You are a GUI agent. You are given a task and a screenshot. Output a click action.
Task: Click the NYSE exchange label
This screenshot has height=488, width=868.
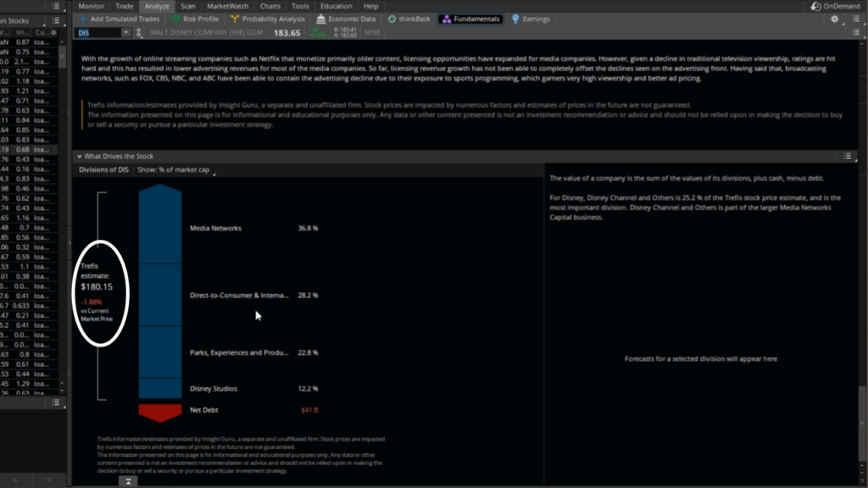[373, 33]
